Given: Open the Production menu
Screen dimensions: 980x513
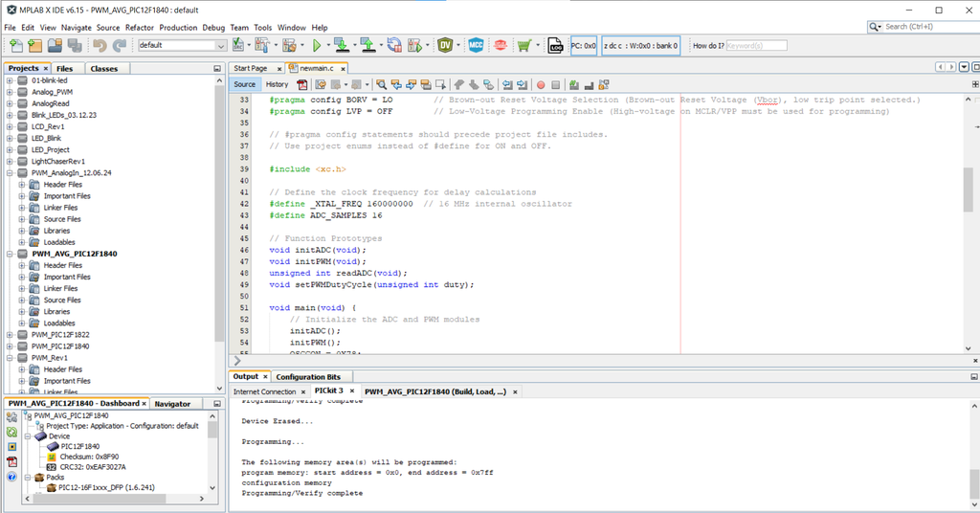Looking at the screenshot, I should point(178,28).
